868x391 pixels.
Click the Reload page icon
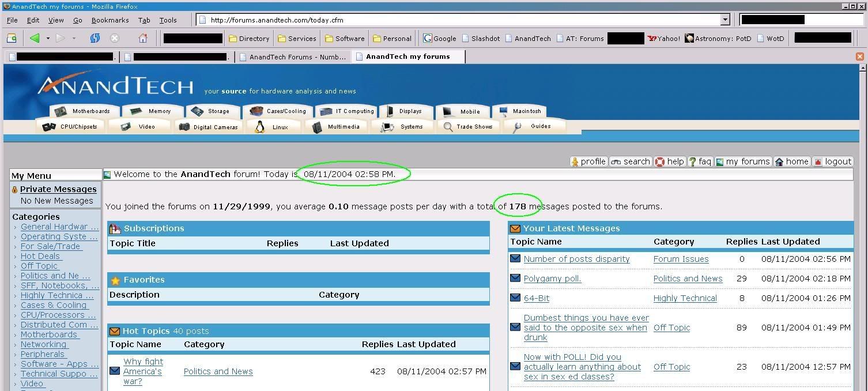[x=95, y=38]
